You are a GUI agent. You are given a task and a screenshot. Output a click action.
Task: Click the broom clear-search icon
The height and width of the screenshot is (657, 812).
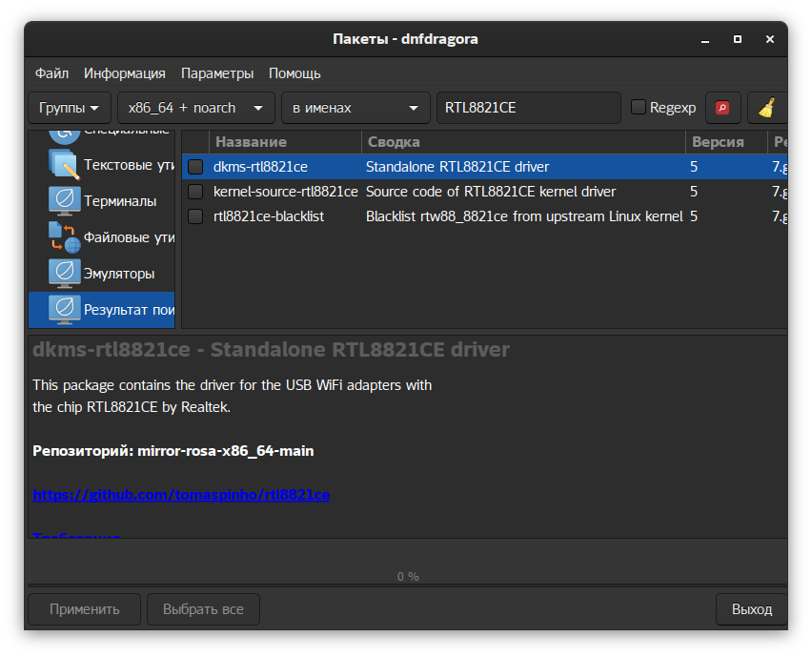pos(766,108)
